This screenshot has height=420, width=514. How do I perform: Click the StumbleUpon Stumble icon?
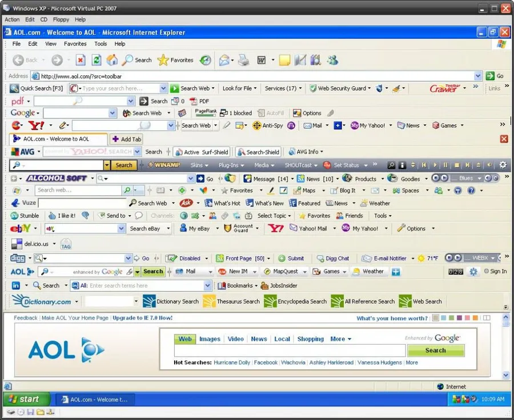pyautogui.click(x=15, y=216)
